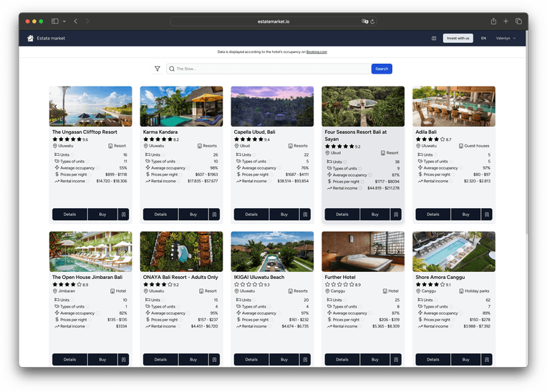Viewport: 547px width, 392px height.
Task: Click the Invest with us button
Action: [x=458, y=38]
